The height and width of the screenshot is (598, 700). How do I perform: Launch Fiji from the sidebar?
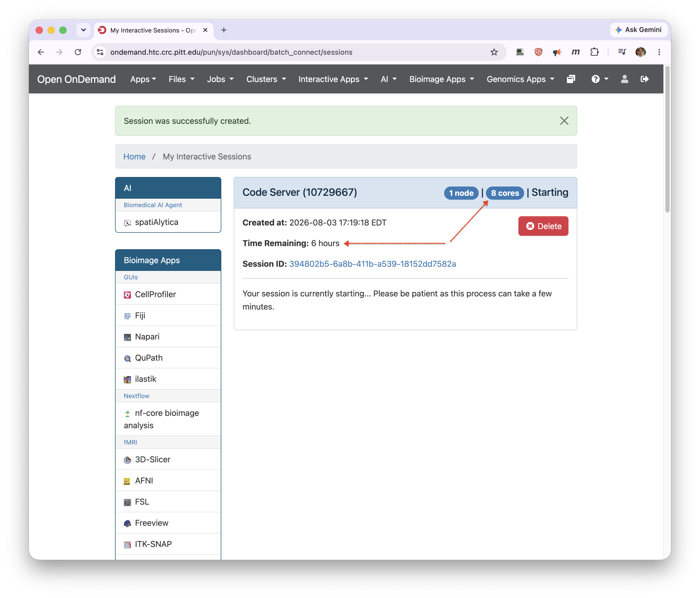(168, 316)
